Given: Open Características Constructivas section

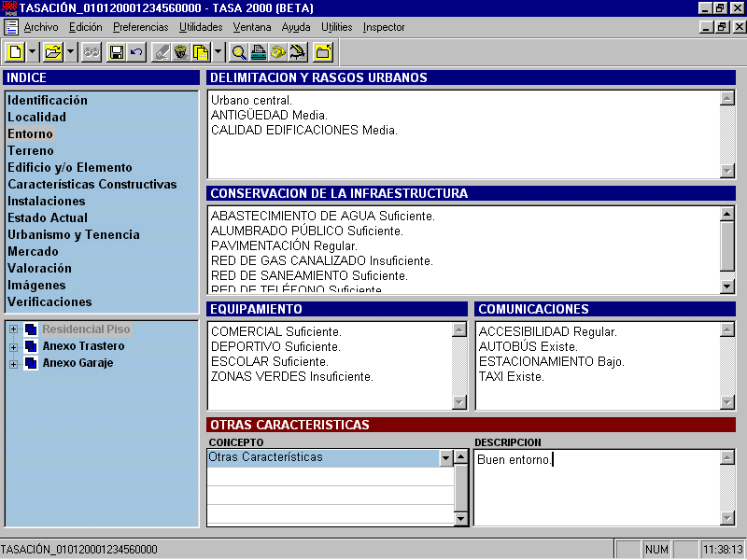Looking at the screenshot, I should [92, 184].
